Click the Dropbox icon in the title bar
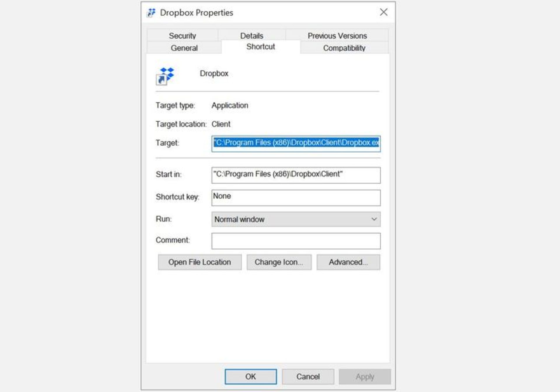The height and width of the screenshot is (392, 560). (151, 13)
